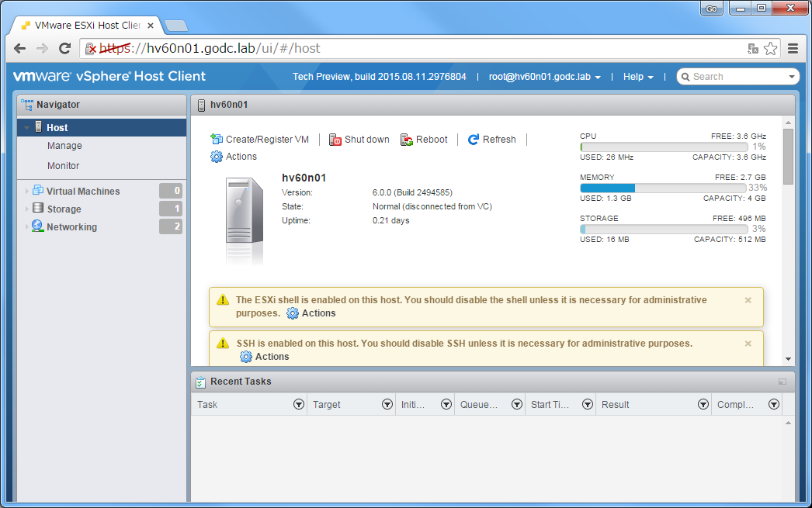
Task: Click the Recent Tasks checklist icon
Action: 200,382
